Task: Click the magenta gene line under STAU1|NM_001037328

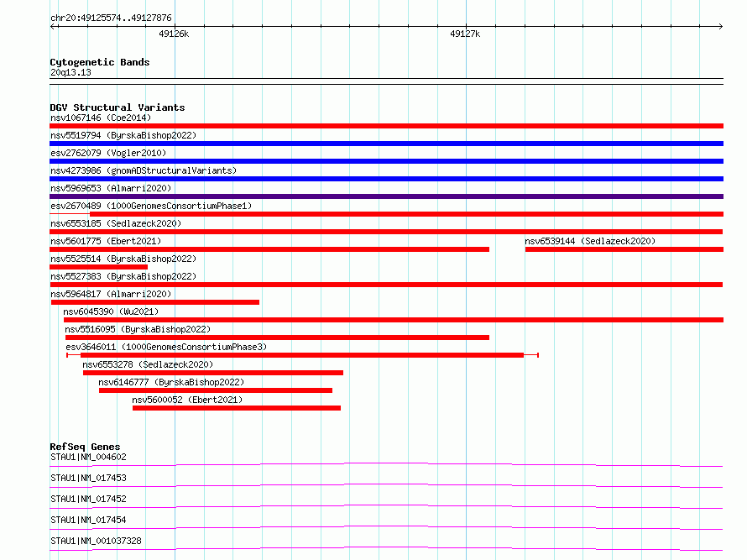Action: click(386, 548)
